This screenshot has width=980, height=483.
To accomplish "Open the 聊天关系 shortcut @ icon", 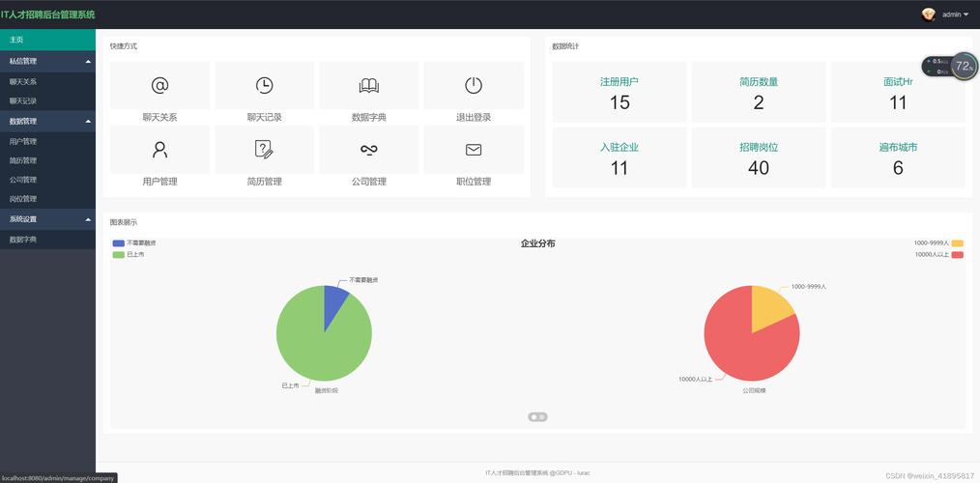I will click(x=160, y=86).
